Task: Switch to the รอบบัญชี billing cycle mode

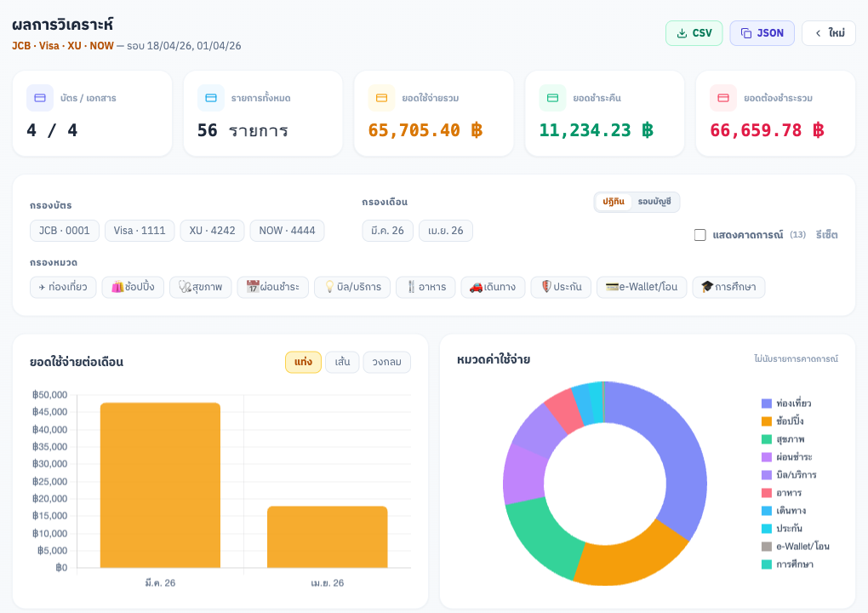Action: (x=654, y=202)
